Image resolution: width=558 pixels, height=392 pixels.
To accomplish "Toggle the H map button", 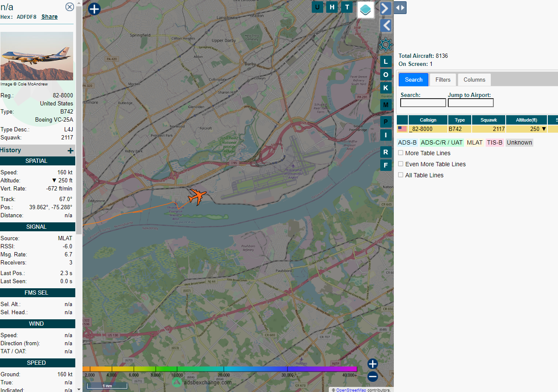I will 332,7.
